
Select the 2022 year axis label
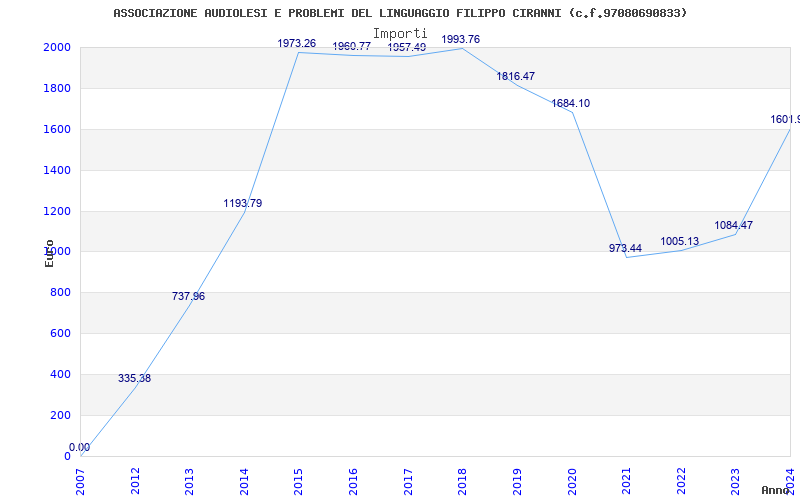[x=681, y=482]
